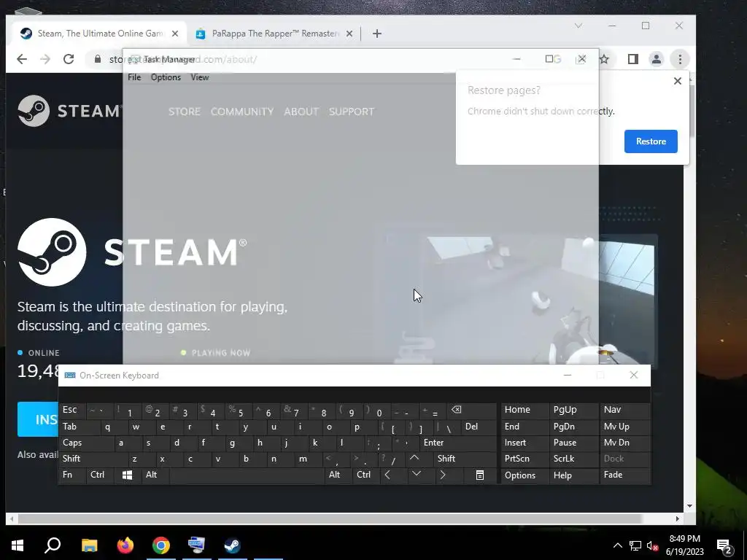Click left arrow key on keyboard

393,475
